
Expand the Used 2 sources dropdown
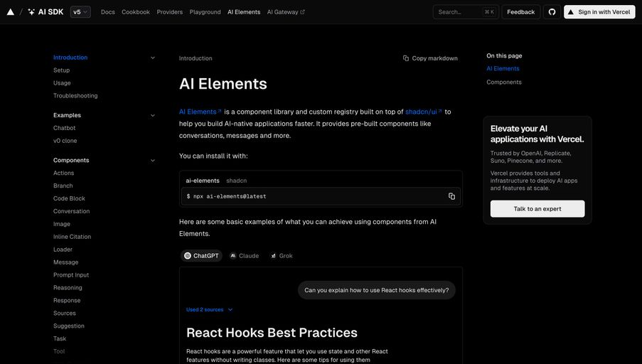209,309
